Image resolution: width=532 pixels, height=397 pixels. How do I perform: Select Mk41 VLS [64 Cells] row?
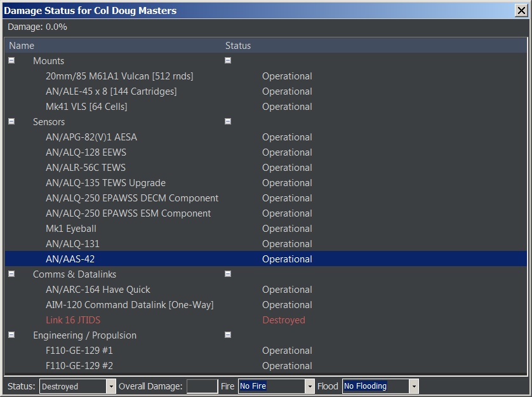[x=266, y=107]
